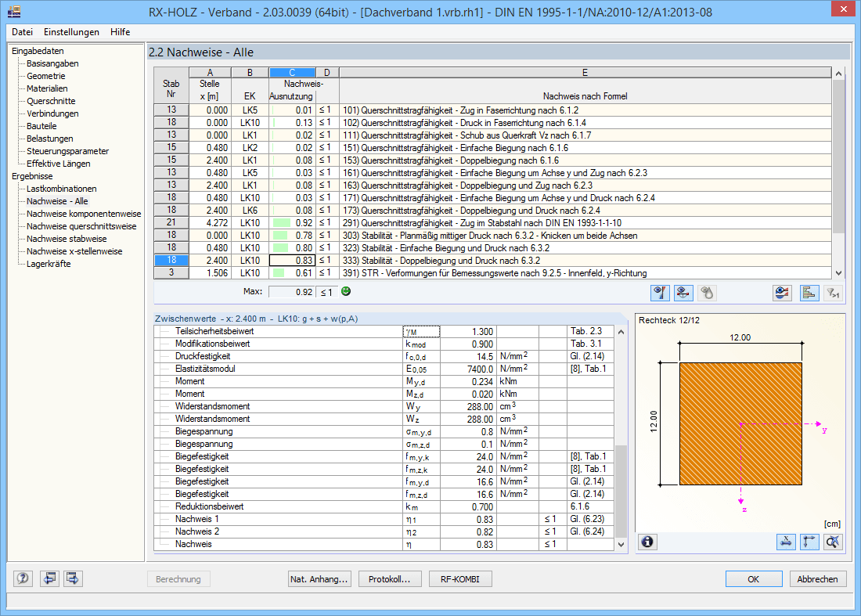Click the Rechteck 12/12 cross-section graphic

(x=740, y=424)
